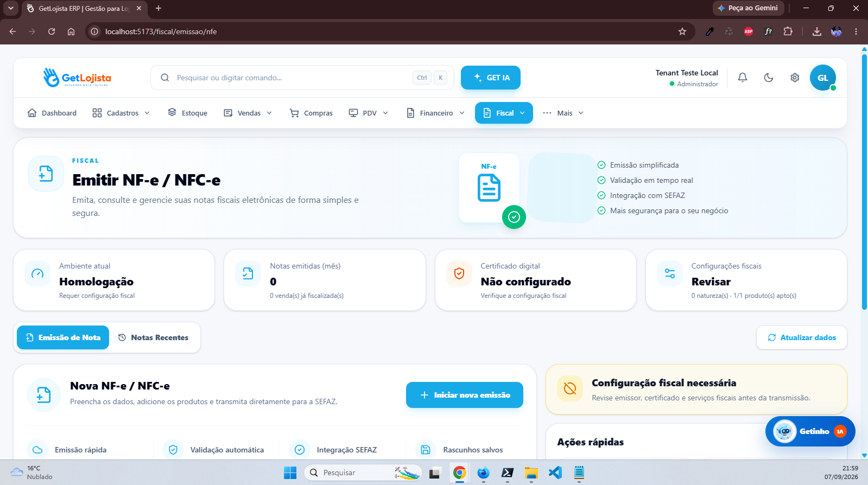This screenshot has width=868, height=485.
Task: Expand the Financeiro dropdown menu
Action: coord(436,113)
